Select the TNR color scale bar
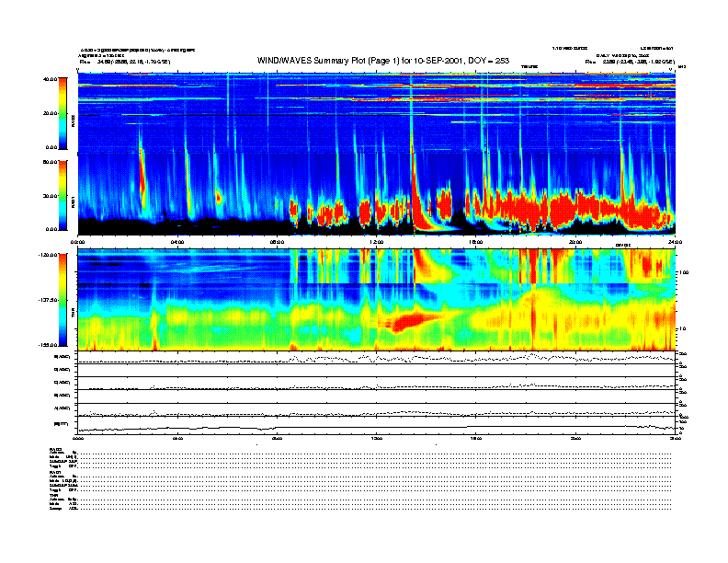 63,300
